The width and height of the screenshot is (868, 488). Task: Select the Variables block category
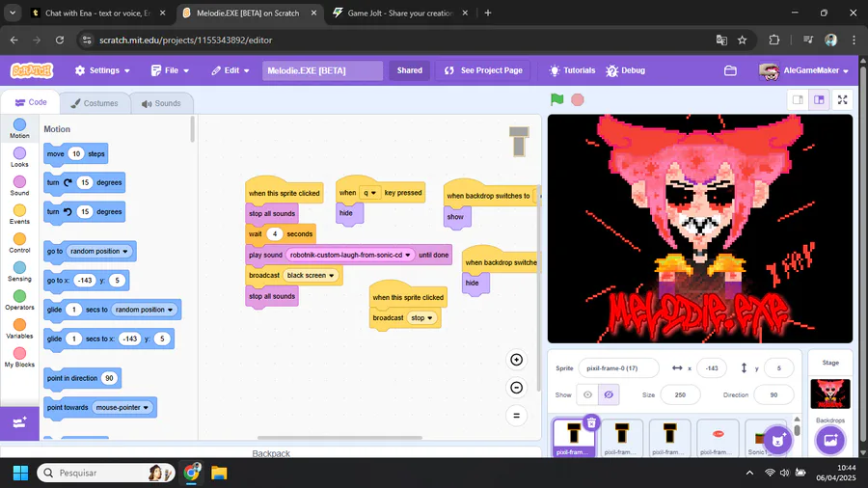(x=19, y=329)
